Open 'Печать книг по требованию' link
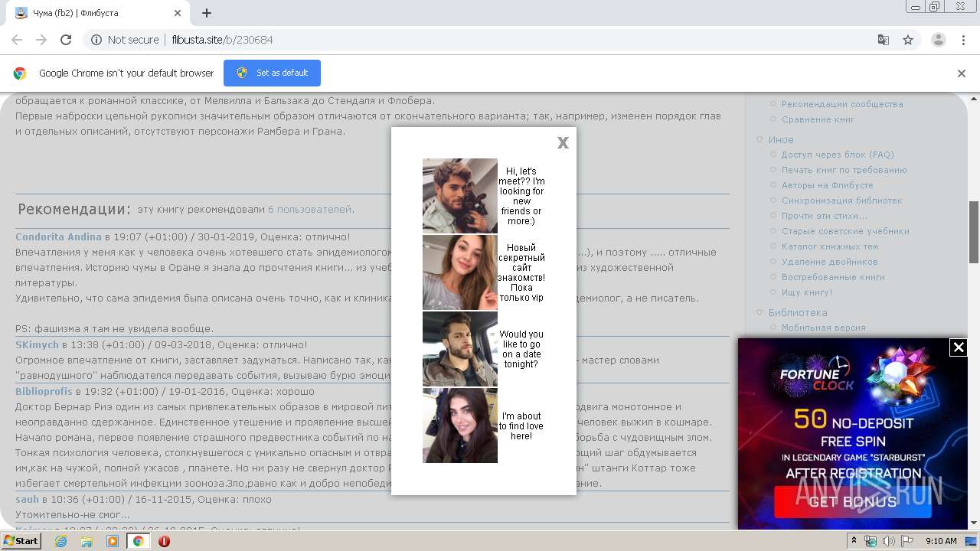This screenshot has width=980, height=551. click(844, 170)
